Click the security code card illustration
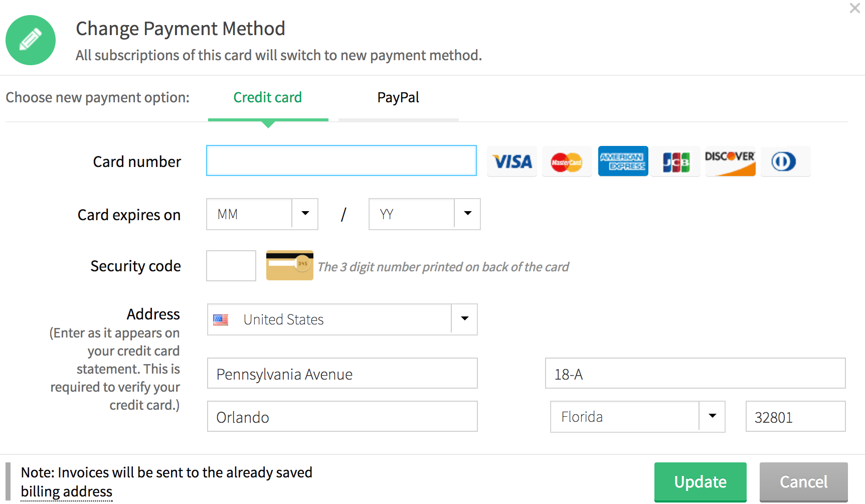This screenshot has width=865, height=504. tap(289, 265)
